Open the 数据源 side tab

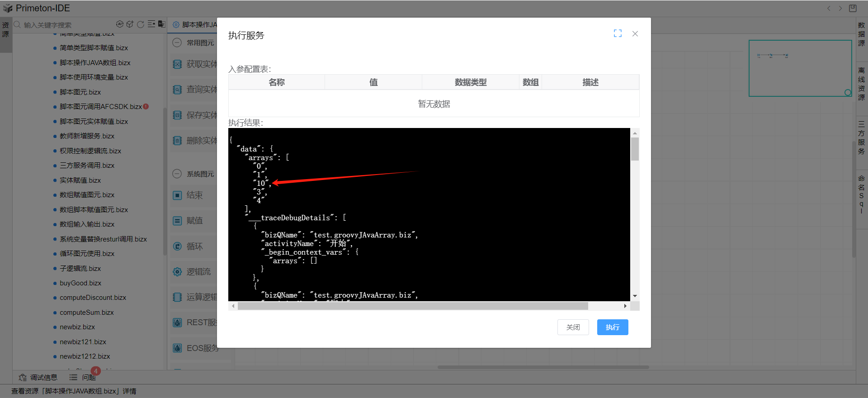[x=861, y=34]
